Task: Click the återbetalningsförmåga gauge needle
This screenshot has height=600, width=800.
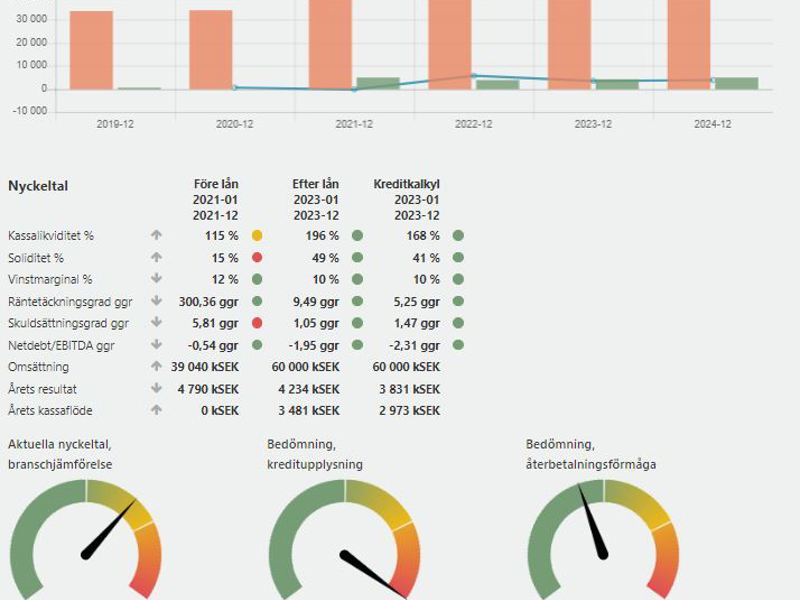Action: pyautogui.click(x=594, y=522)
